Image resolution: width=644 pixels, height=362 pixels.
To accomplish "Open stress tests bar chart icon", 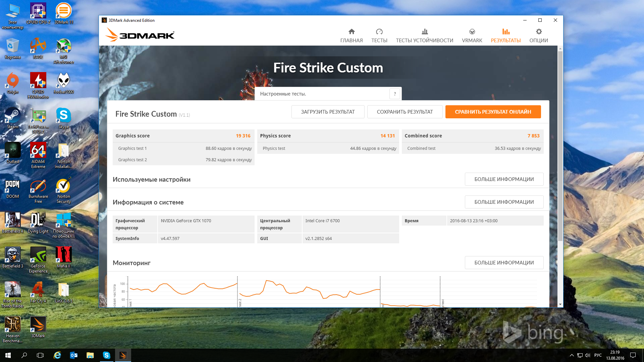I will [424, 32].
